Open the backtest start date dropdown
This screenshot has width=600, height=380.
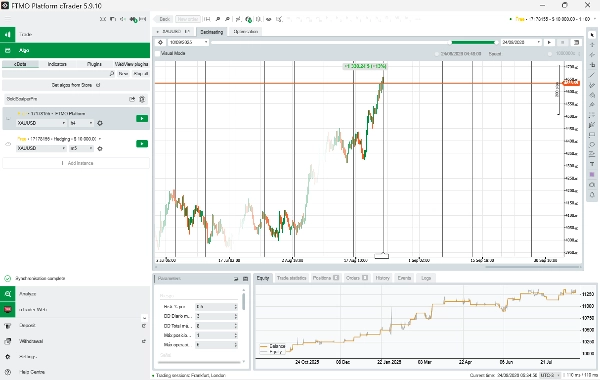click(188, 42)
